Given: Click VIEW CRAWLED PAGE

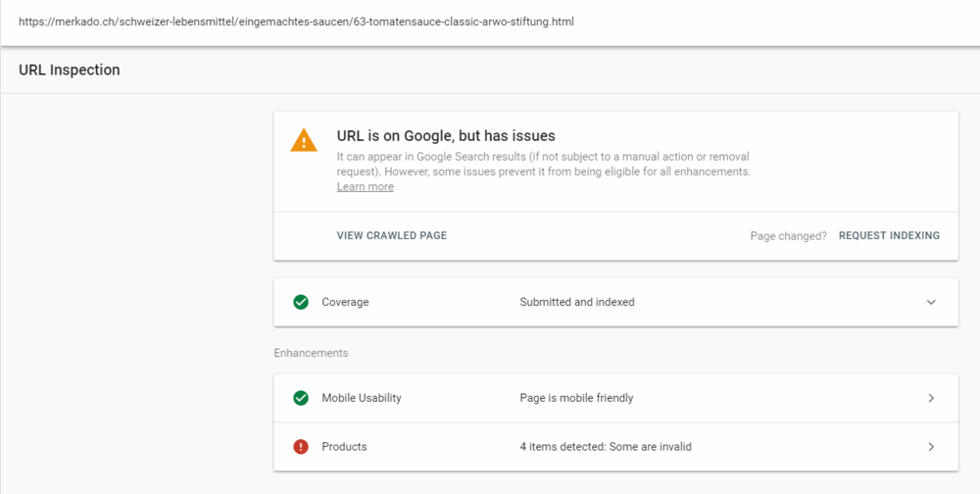Looking at the screenshot, I should [392, 235].
